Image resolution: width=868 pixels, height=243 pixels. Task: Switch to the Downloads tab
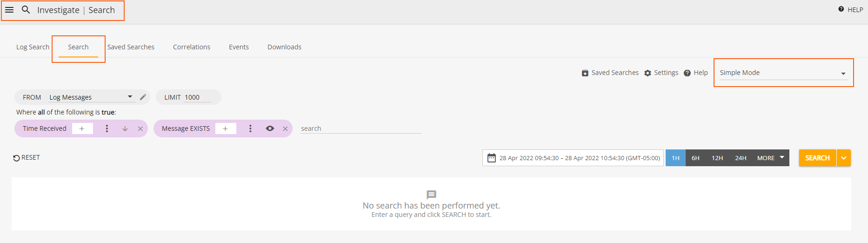click(284, 47)
